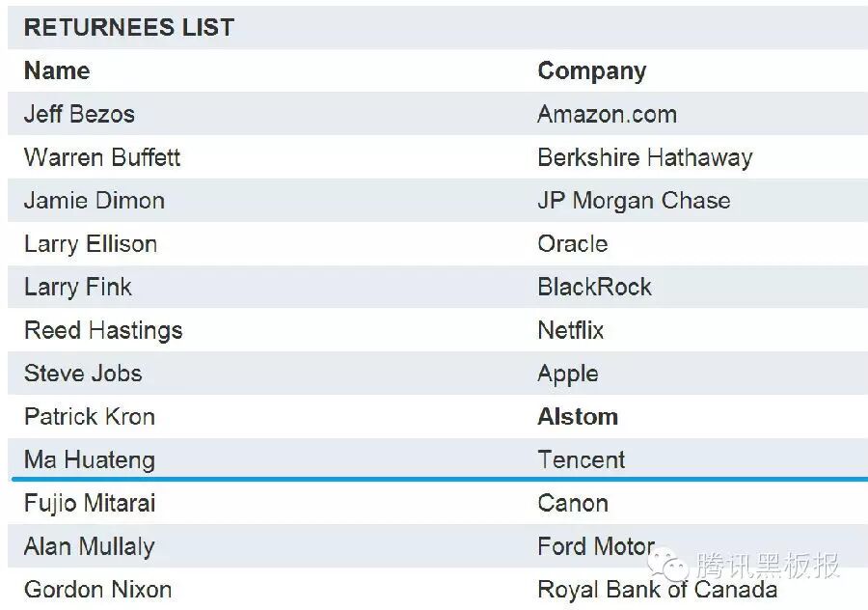Select Ma Huateng in the list
Screen dimensions: 868x610
(90, 459)
